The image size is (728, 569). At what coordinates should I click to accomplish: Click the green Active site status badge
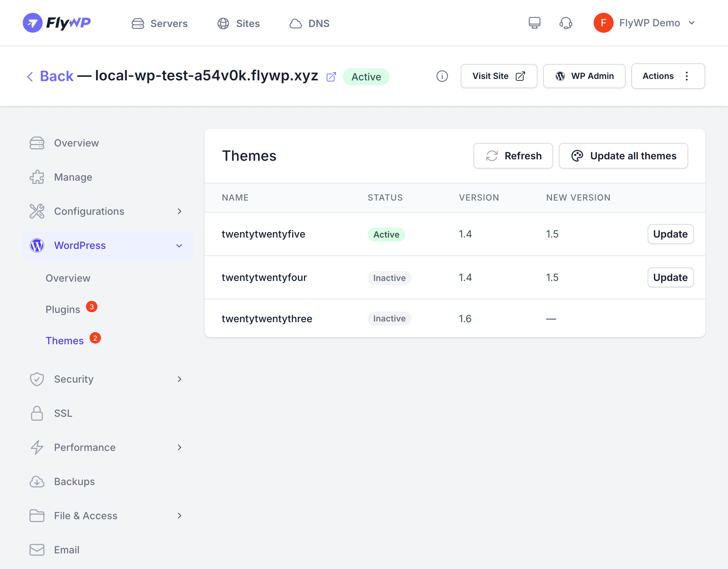366,77
